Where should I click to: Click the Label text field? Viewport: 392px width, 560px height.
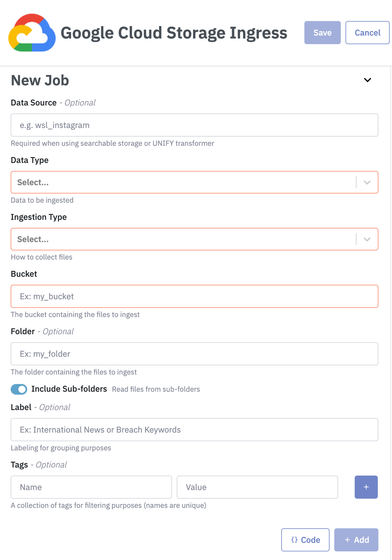coord(194,430)
